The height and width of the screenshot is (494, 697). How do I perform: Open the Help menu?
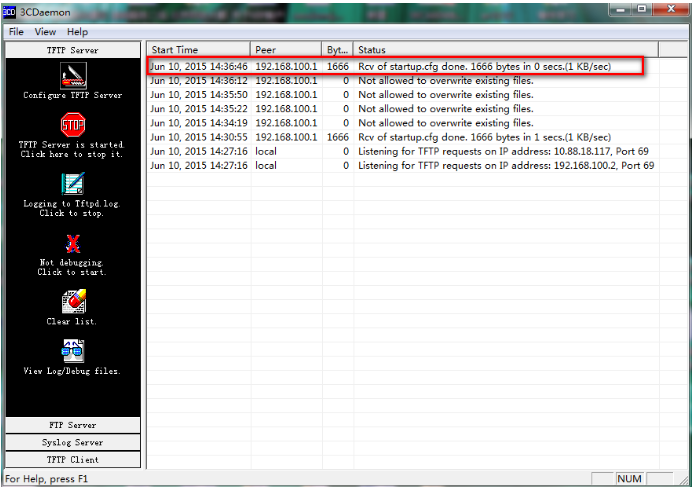(x=77, y=32)
